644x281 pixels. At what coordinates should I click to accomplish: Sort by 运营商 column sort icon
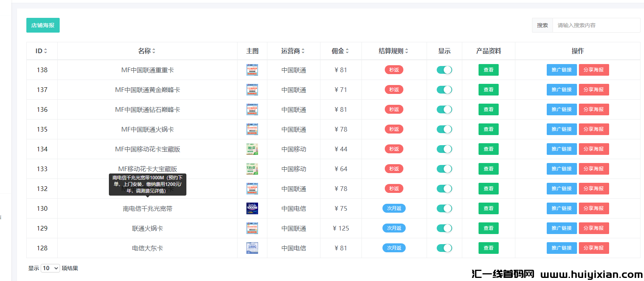tap(303, 51)
